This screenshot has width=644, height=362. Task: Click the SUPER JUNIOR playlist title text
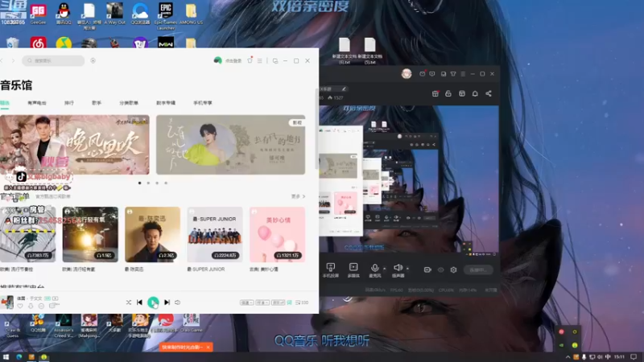(206, 269)
